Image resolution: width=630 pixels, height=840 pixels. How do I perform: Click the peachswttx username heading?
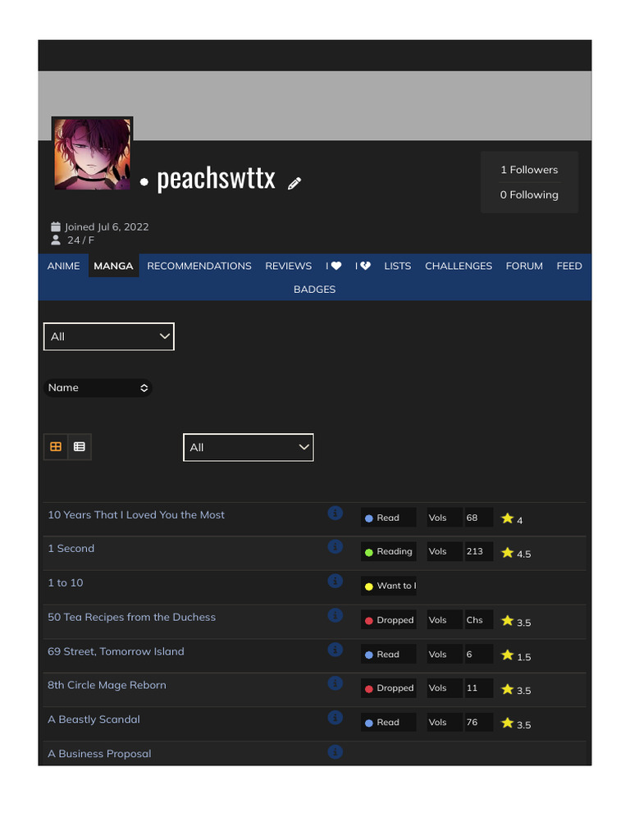(216, 178)
